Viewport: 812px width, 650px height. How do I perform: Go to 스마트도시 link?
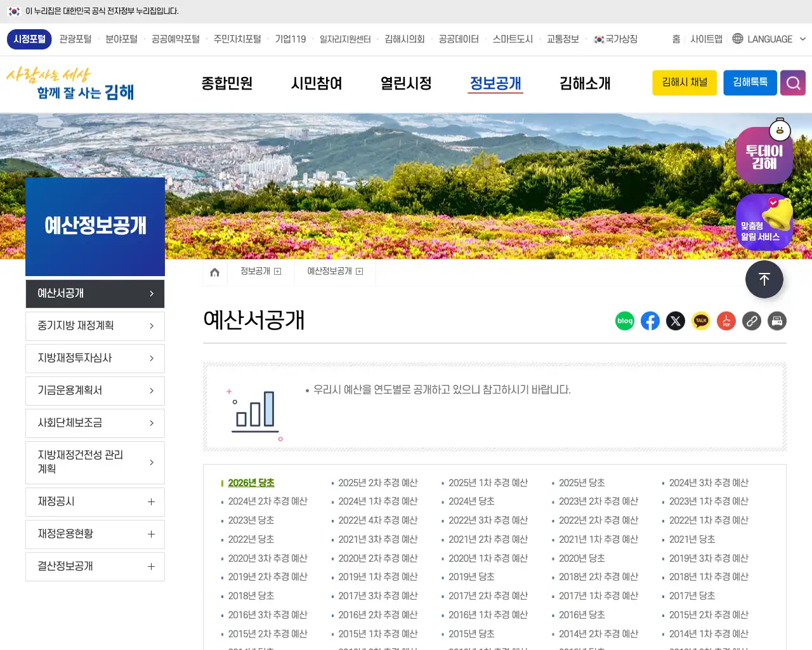(x=513, y=39)
